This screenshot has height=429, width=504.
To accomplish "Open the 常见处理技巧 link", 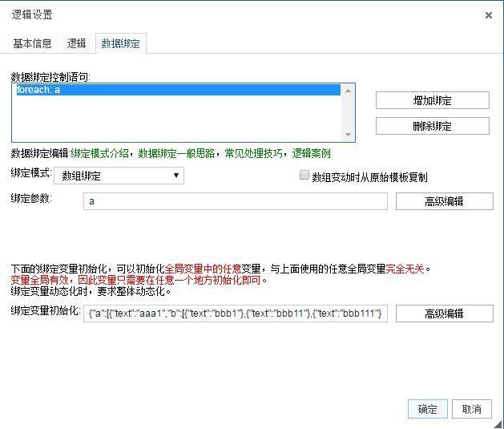I will point(253,153).
